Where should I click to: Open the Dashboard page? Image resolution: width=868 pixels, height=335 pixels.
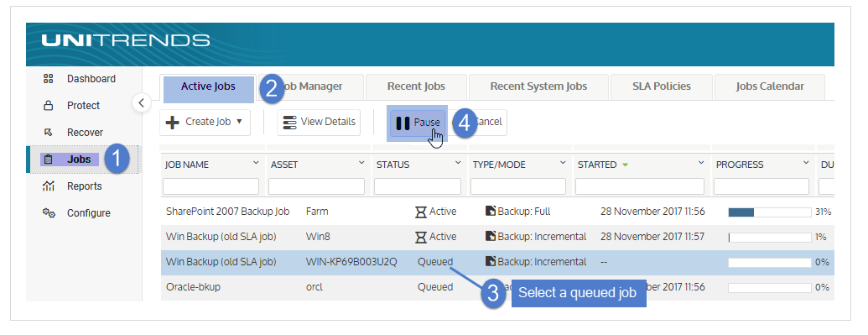coord(91,79)
